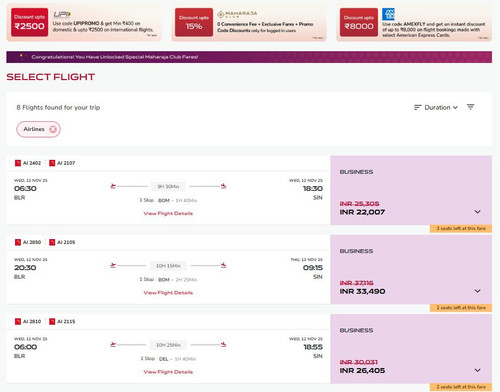Click the 10H 15Min duration pill
This screenshot has width=500, height=392.
click(x=168, y=266)
